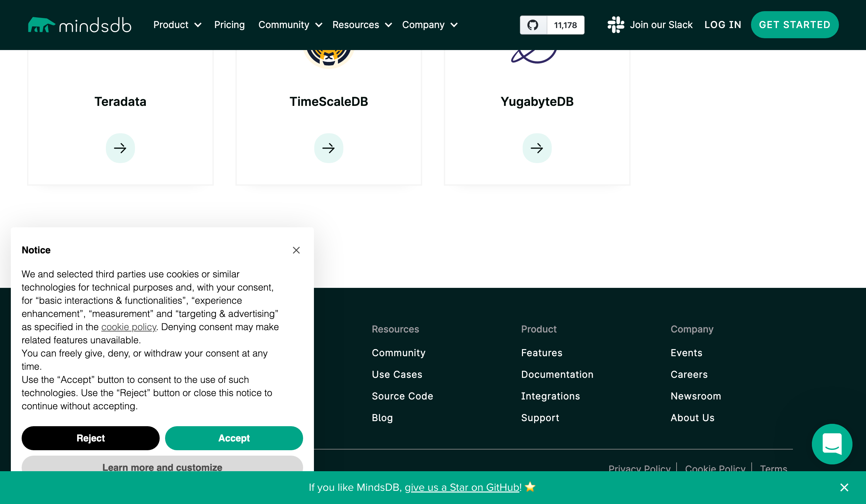
Task: Open the YugabyteDB integration arrow
Action: tap(537, 148)
